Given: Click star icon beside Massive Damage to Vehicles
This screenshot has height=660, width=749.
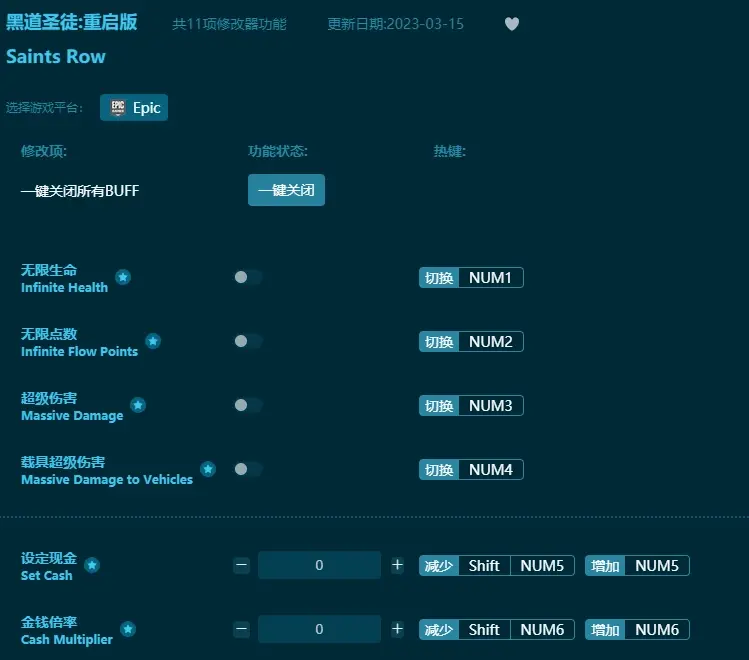Looking at the screenshot, I should pos(208,469).
